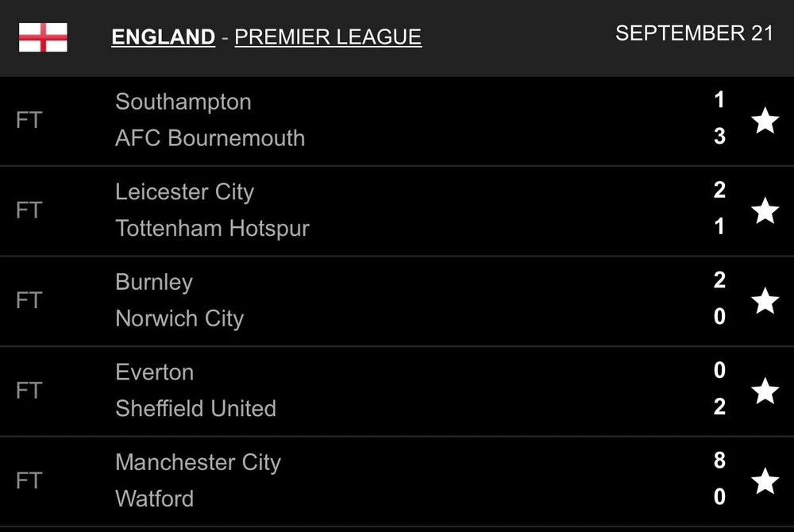
Task: Star the Everton vs Sheffield United match
Action: click(765, 391)
